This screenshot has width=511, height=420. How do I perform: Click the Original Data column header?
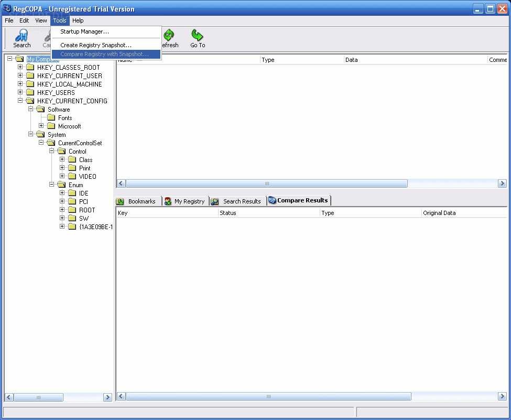pyautogui.click(x=464, y=213)
